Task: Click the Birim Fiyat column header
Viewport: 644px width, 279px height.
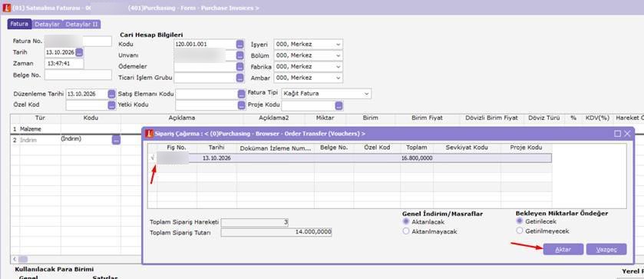Action: pyautogui.click(x=427, y=118)
